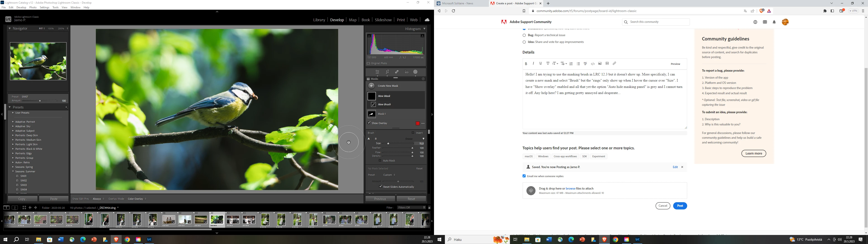Viewport: 868px width, 244px height.
Task: Click the red mask overlay color swatch
Action: click(417, 123)
